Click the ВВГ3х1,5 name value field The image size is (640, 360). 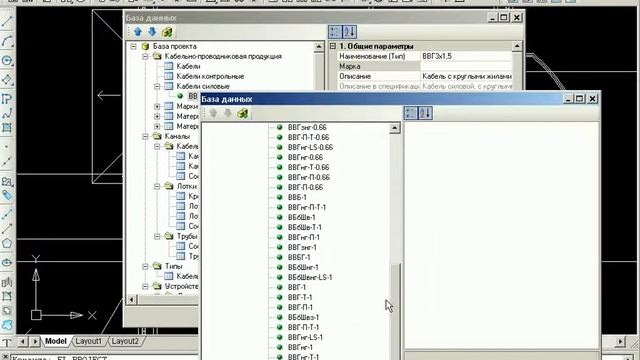click(x=466, y=56)
